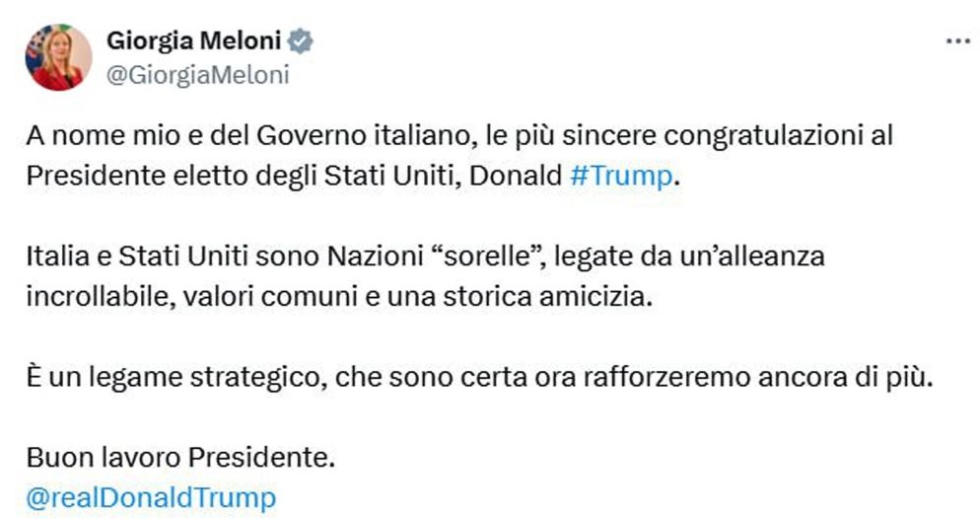Click the Giorgia Meloni display name
980x519 pixels.
[193, 40]
